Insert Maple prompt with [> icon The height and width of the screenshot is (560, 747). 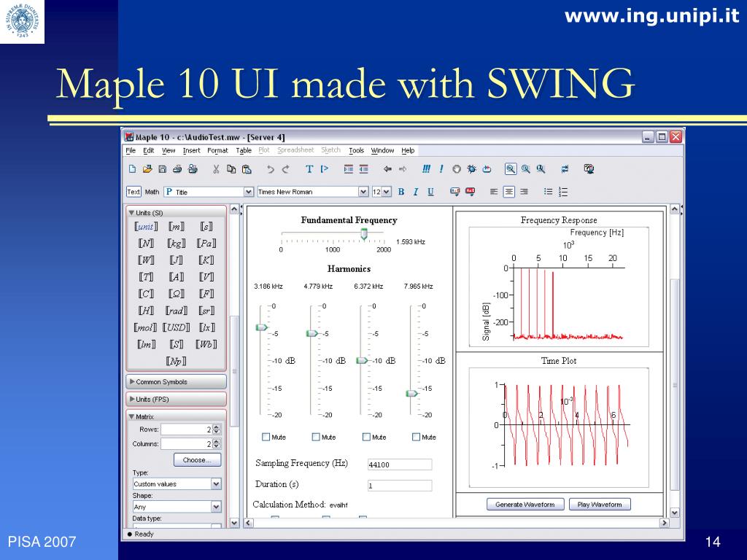point(325,168)
